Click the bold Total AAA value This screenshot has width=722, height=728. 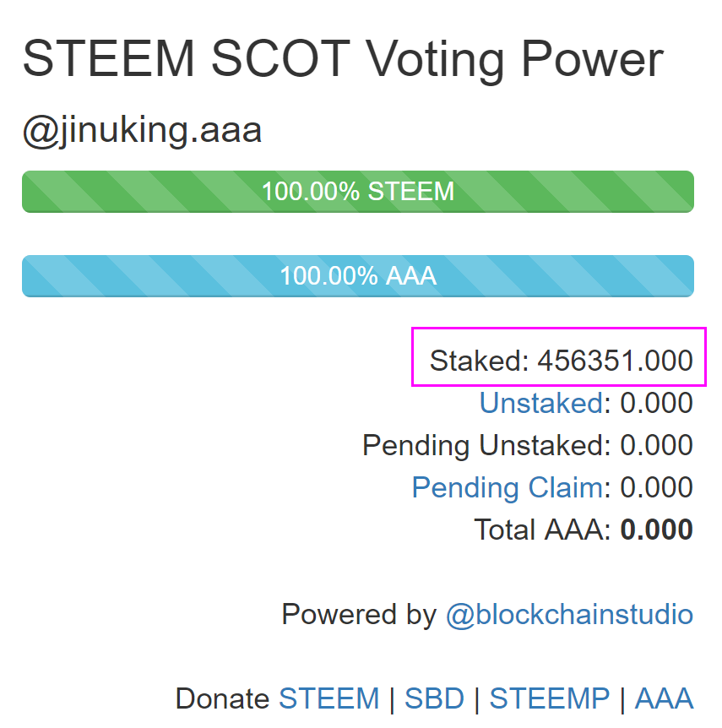656,530
